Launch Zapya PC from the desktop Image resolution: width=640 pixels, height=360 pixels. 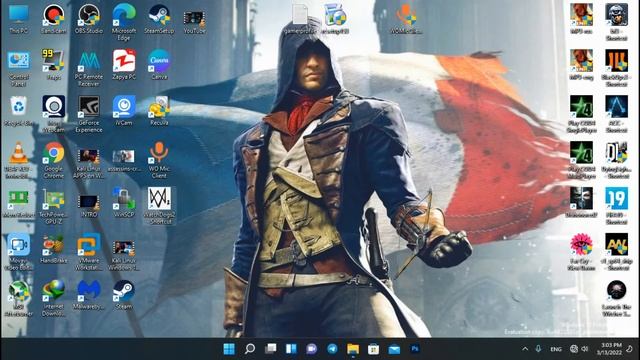(x=124, y=64)
